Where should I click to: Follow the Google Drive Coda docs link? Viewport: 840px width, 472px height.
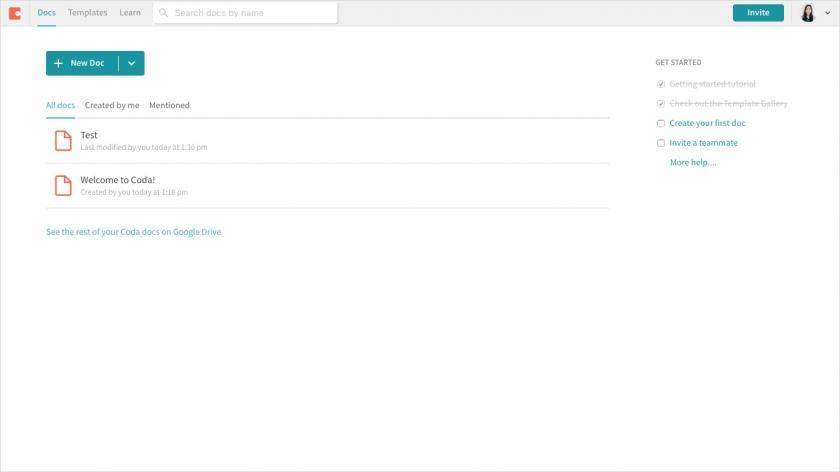133,232
